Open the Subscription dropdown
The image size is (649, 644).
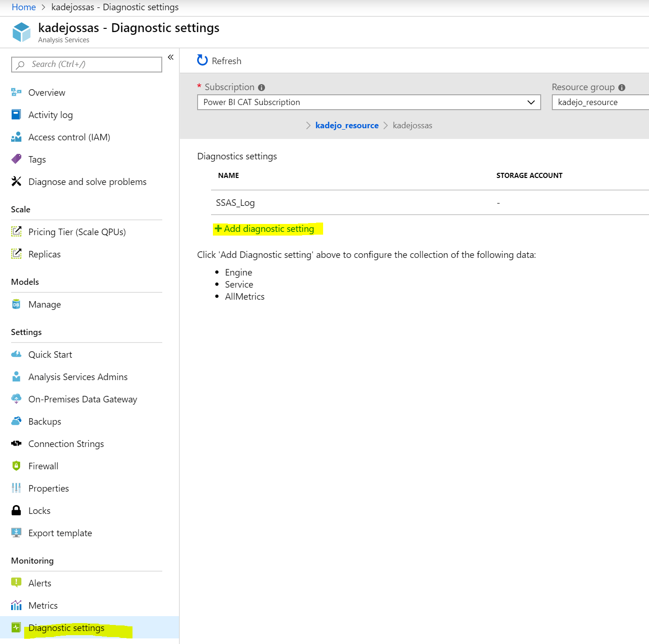point(369,102)
